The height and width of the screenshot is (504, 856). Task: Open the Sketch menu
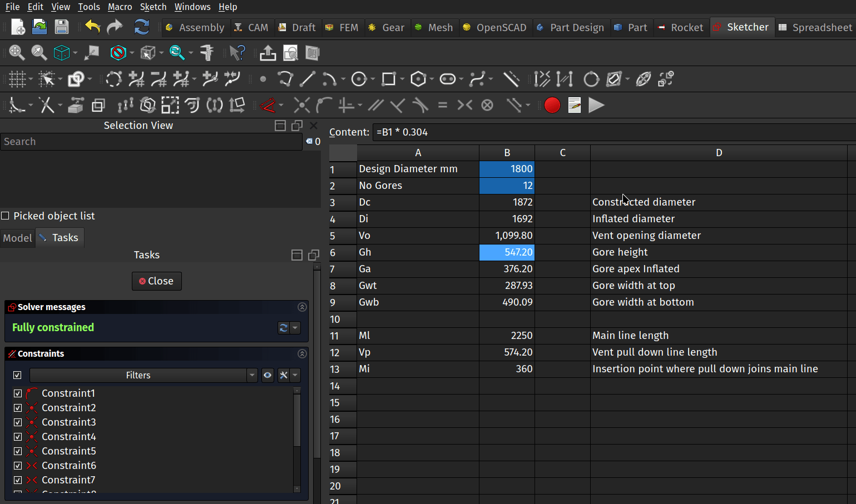(153, 7)
